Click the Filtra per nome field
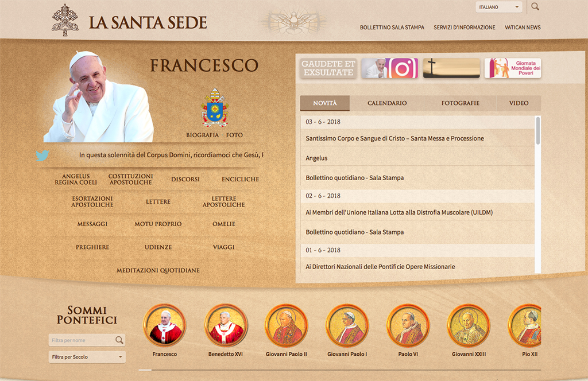This screenshot has height=381, width=588. click(82, 340)
